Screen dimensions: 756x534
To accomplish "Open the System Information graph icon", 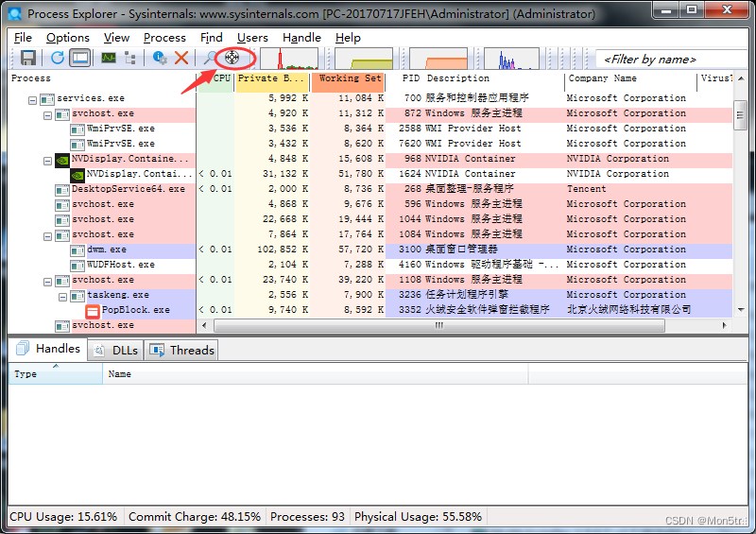I will point(109,58).
